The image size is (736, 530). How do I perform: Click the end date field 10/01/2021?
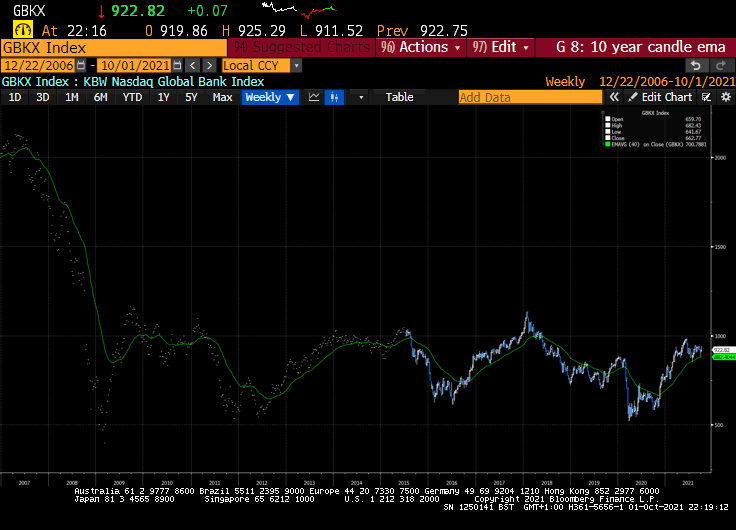pyautogui.click(x=135, y=65)
